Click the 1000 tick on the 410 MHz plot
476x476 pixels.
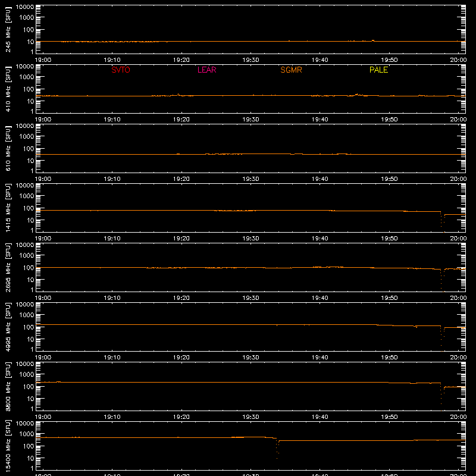27,77
